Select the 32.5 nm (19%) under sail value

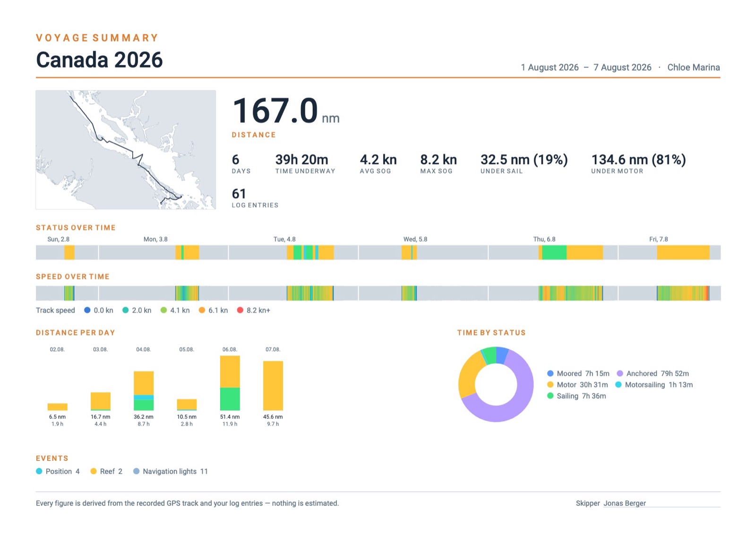[524, 160]
